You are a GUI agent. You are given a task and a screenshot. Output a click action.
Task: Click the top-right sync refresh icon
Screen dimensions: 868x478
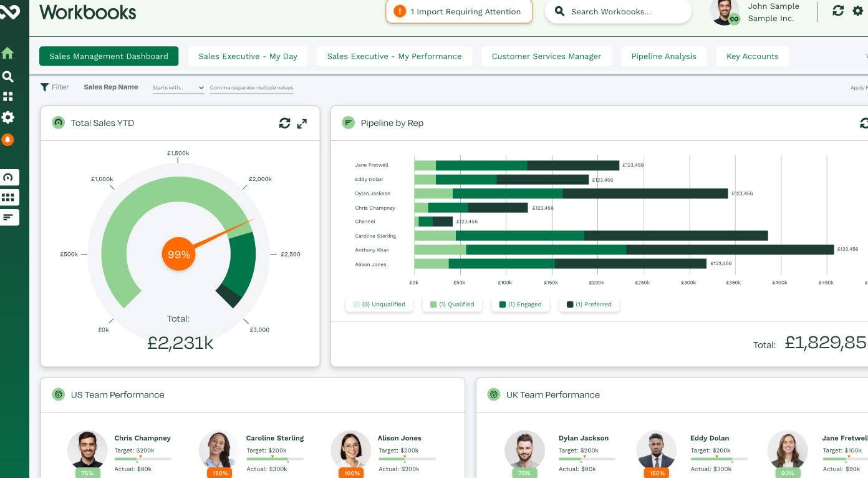838,11
